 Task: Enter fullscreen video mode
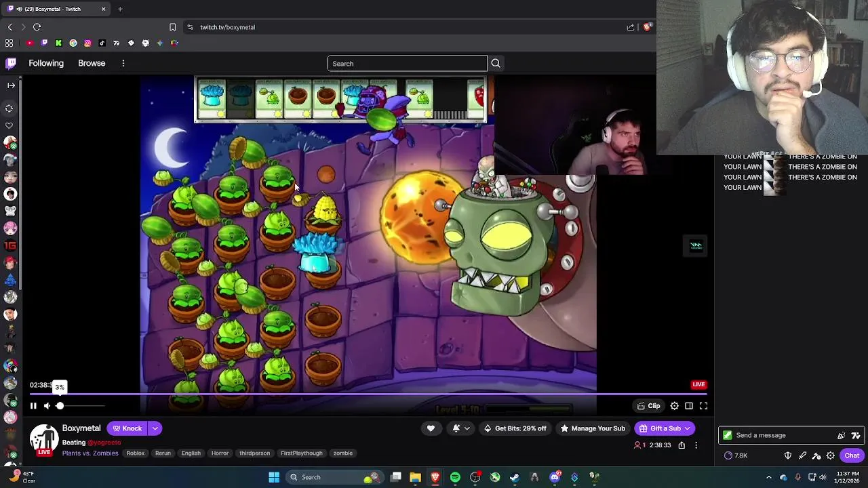(703, 406)
